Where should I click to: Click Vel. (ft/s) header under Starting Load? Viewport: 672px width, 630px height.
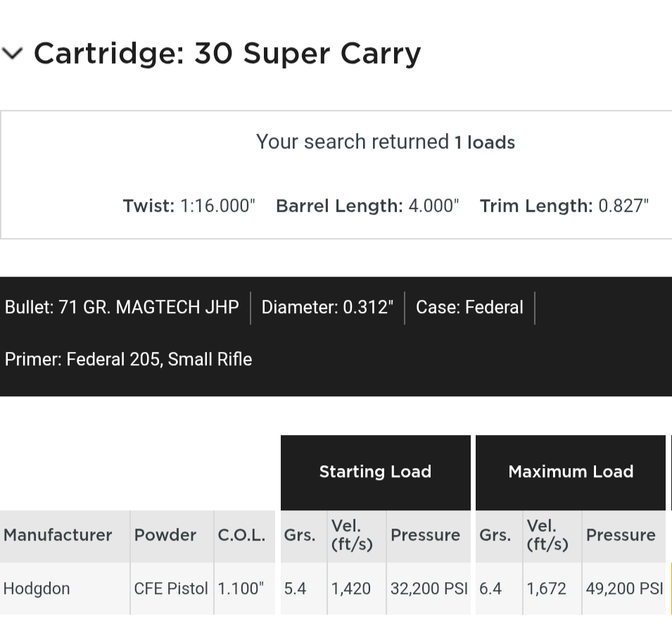tap(357, 536)
